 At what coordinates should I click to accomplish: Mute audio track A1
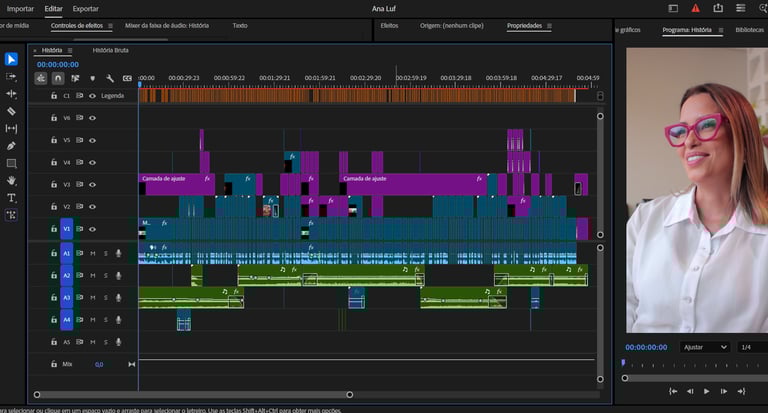pyautogui.click(x=93, y=254)
